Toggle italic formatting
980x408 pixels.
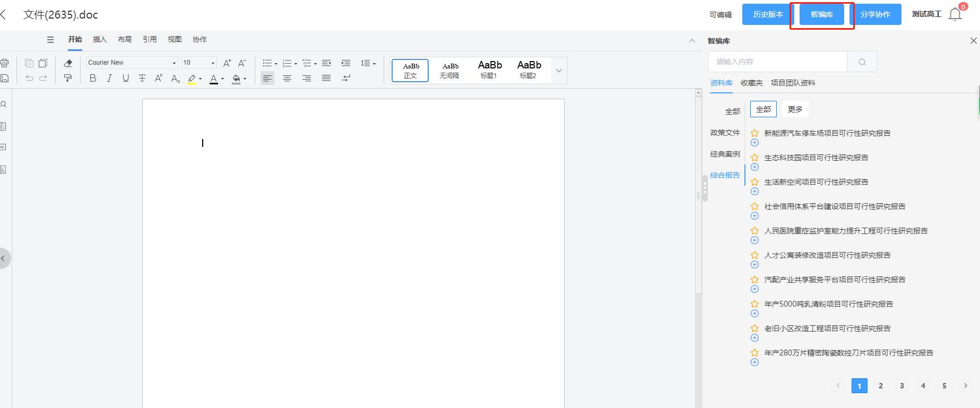[109, 79]
